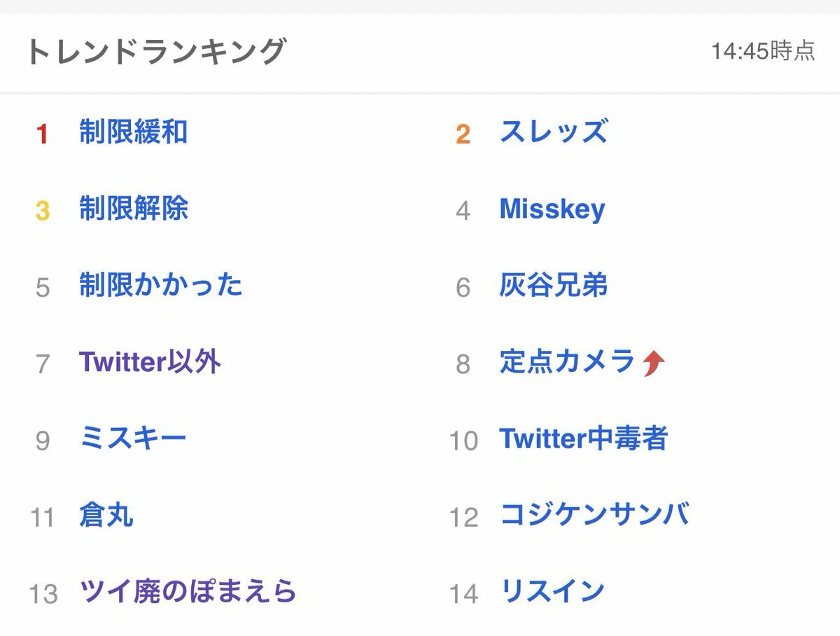This screenshot has height=636, width=840.
Task: Open the 灰谷兄弟 trend
Action: 553,285
